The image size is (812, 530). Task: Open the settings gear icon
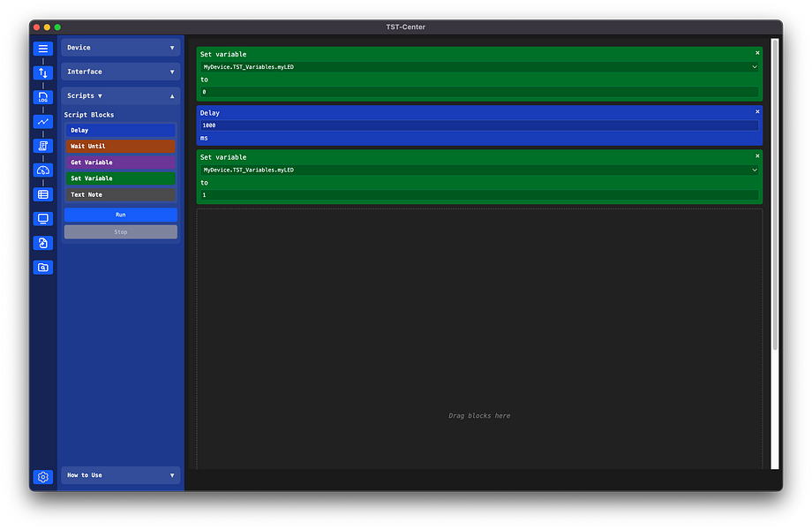(43, 477)
